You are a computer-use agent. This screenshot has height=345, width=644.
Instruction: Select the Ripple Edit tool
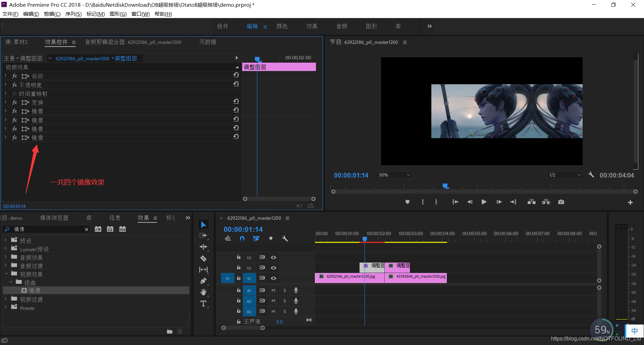click(x=203, y=247)
